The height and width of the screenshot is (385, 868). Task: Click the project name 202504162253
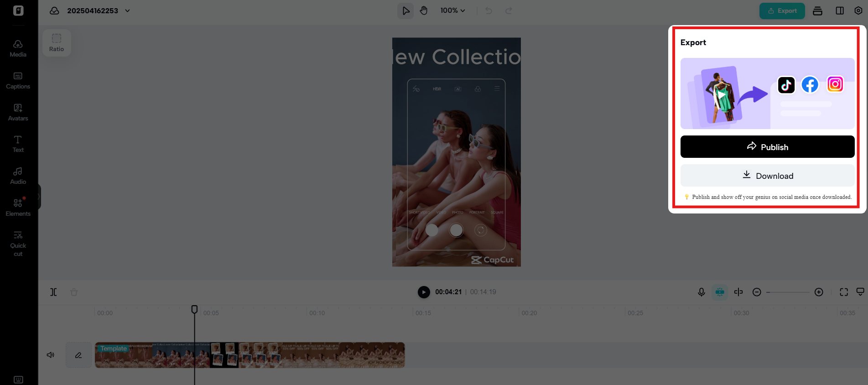point(93,10)
